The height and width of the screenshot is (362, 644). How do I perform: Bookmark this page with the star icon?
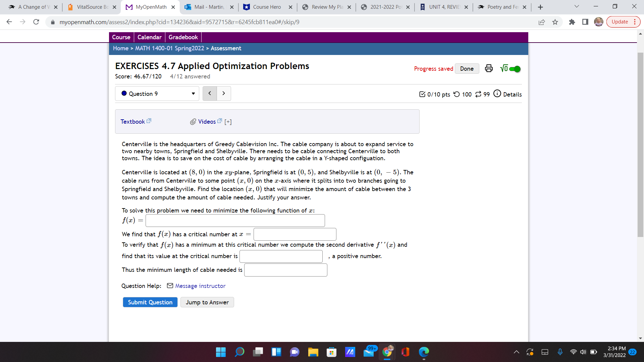[x=555, y=22]
